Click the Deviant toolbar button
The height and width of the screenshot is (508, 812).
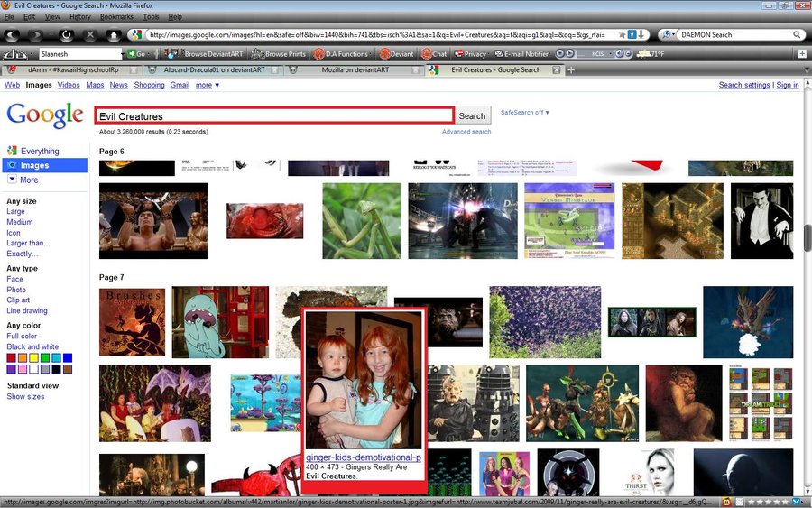[x=397, y=54]
